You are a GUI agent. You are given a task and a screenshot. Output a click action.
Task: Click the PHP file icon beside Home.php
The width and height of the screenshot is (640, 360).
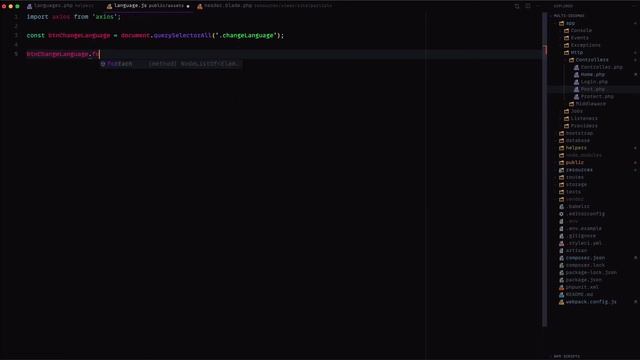pos(576,75)
